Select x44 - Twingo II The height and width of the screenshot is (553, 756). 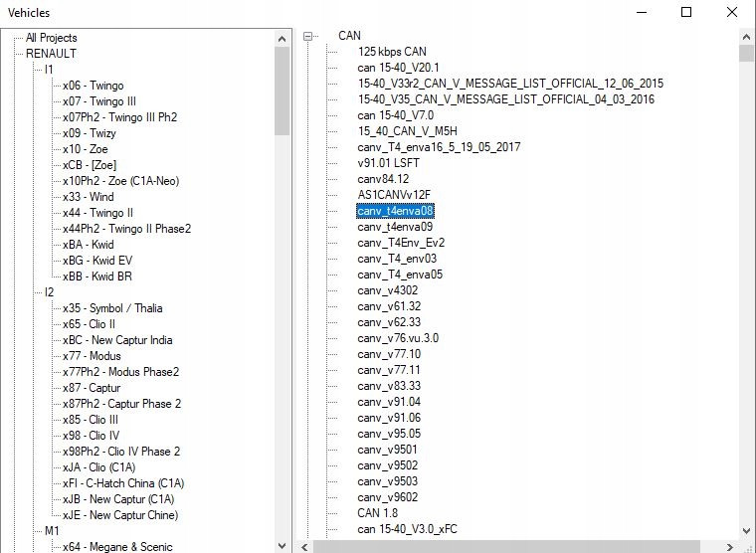coord(97,213)
